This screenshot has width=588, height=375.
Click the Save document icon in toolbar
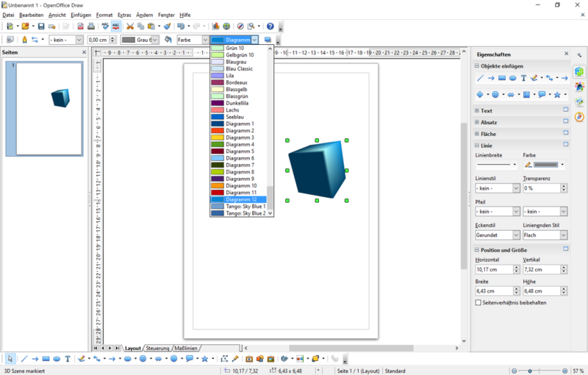pyautogui.click(x=42, y=26)
